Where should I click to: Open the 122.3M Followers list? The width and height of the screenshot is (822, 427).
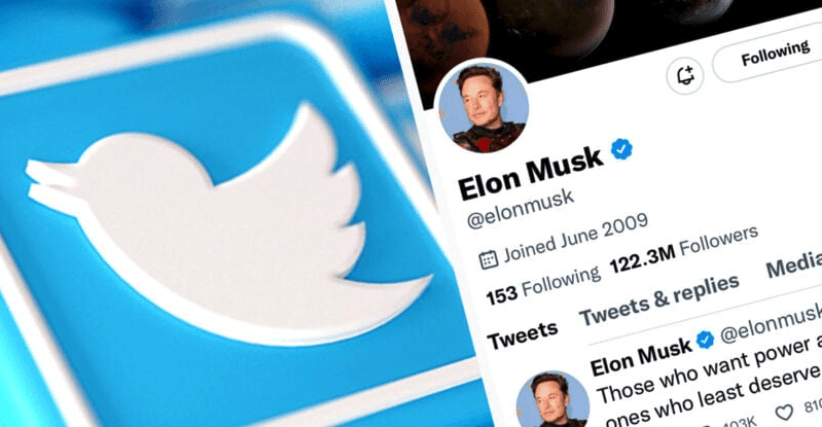(x=684, y=249)
